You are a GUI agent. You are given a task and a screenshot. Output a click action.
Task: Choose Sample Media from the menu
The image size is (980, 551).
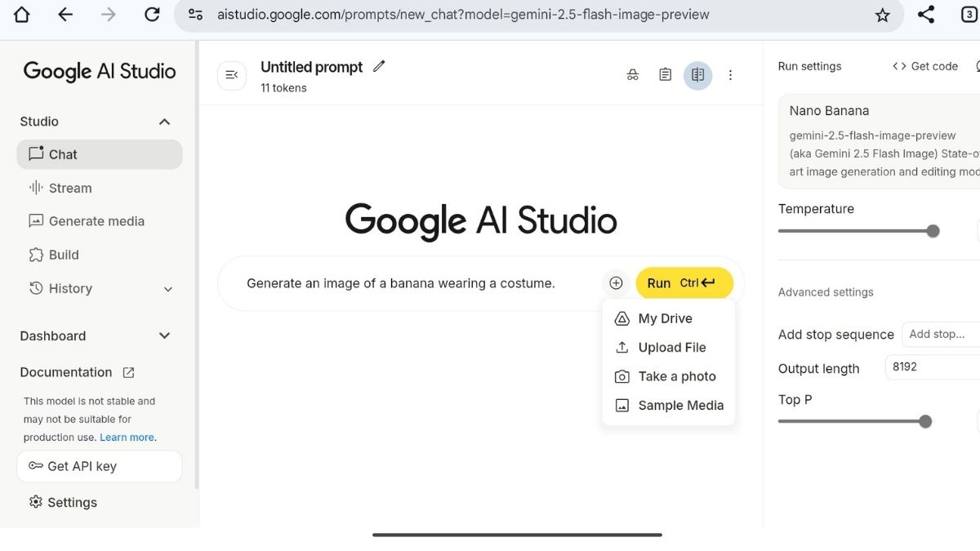pos(680,406)
